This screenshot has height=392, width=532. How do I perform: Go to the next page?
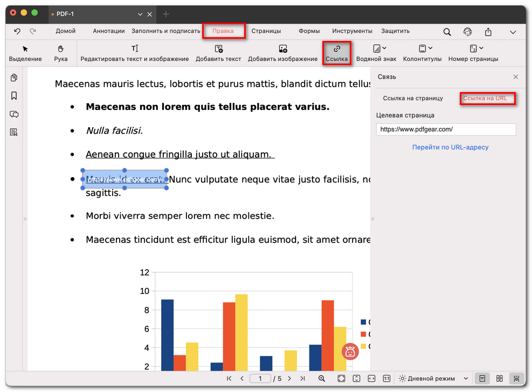click(289, 379)
